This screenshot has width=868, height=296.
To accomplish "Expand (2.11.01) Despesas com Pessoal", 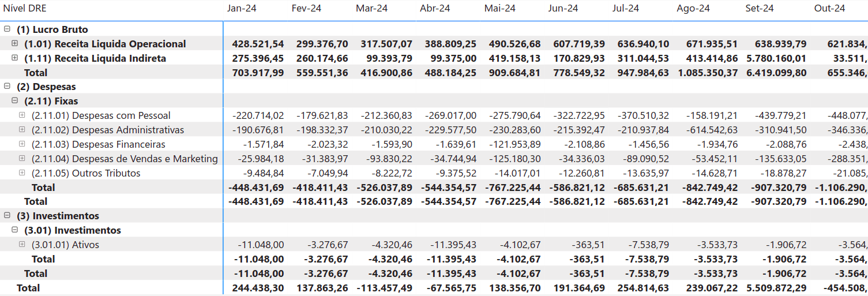I will click(x=22, y=115).
